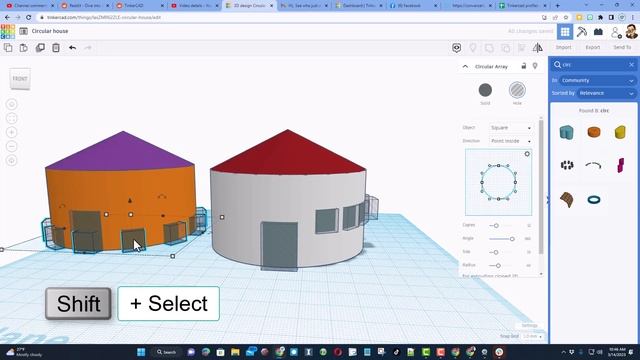Select the brown curved roof shape thumbnail
The image size is (640, 360).
[x=567, y=200]
